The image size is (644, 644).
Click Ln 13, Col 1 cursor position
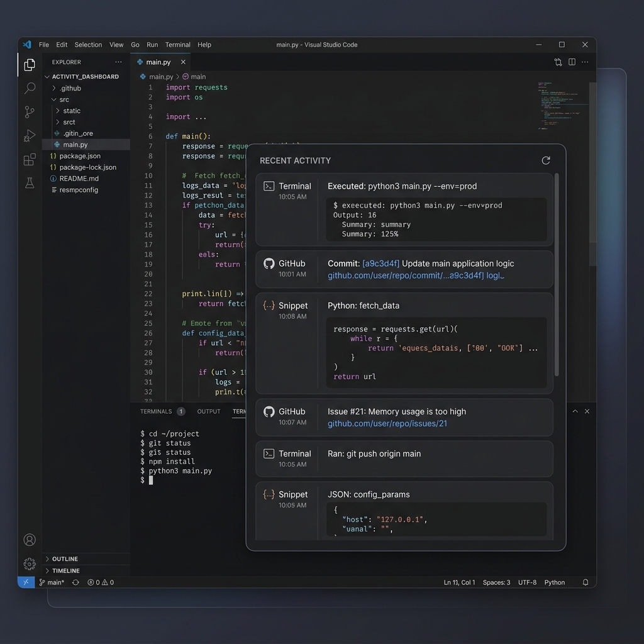[x=459, y=582]
